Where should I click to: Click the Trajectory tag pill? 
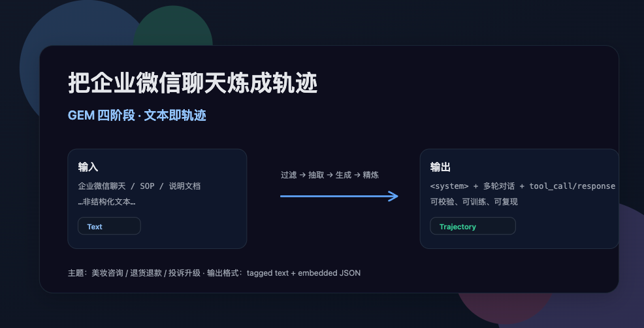click(x=473, y=226)
